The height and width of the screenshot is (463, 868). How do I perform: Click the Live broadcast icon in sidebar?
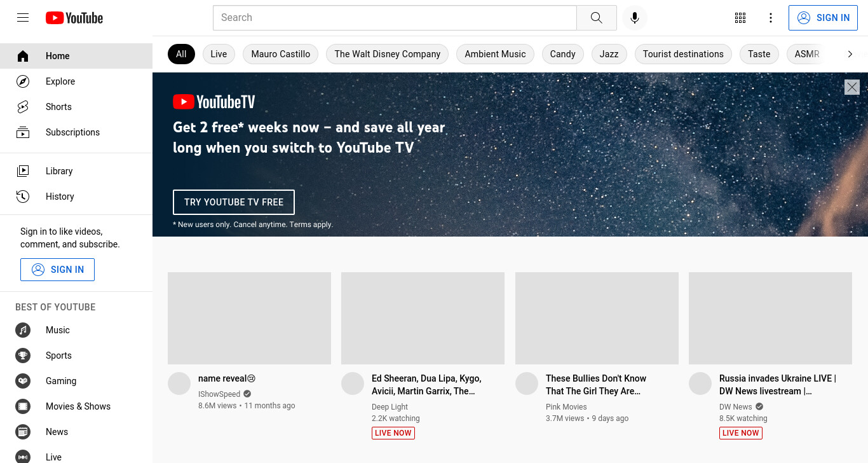pyautogui.click(x=23, y=457)
